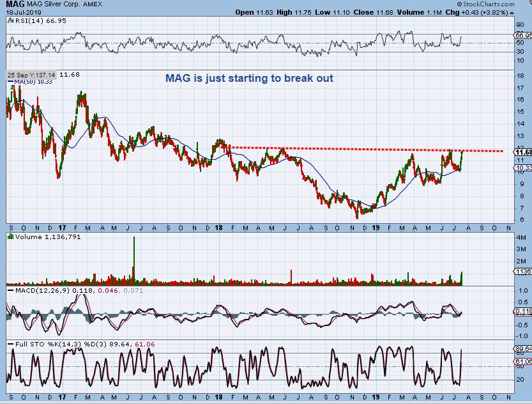This screenshot has width=532, height=404.
Task: Click the chart date 18-Jul-2019
Action: pyautogui.click(x=24, y=12)
